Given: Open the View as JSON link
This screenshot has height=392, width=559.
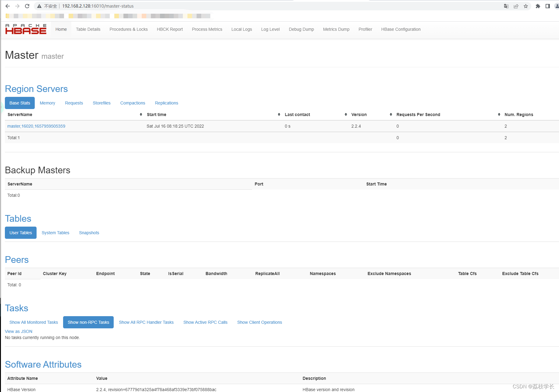Looking at the screenshot, I should 19,331.
